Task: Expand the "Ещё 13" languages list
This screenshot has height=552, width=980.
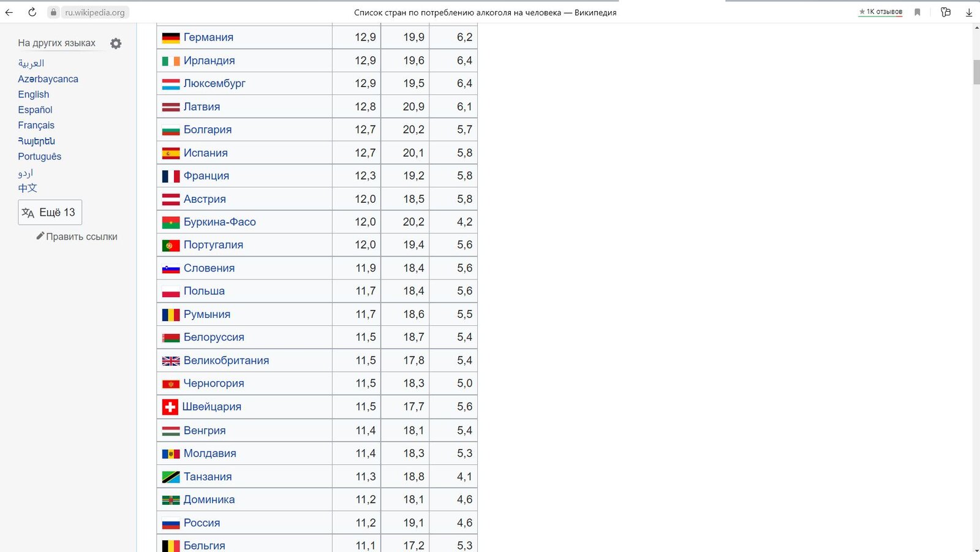Action: tap(50, 213)
